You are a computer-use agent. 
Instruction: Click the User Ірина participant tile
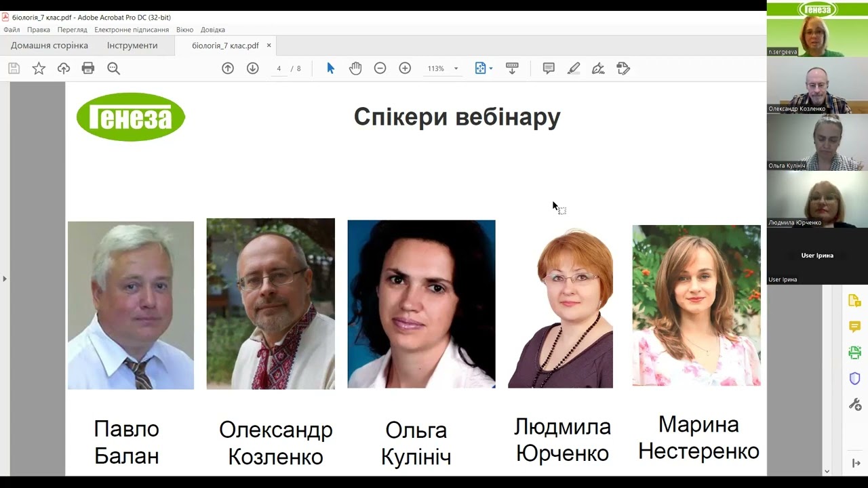click(x=817, y=256)
